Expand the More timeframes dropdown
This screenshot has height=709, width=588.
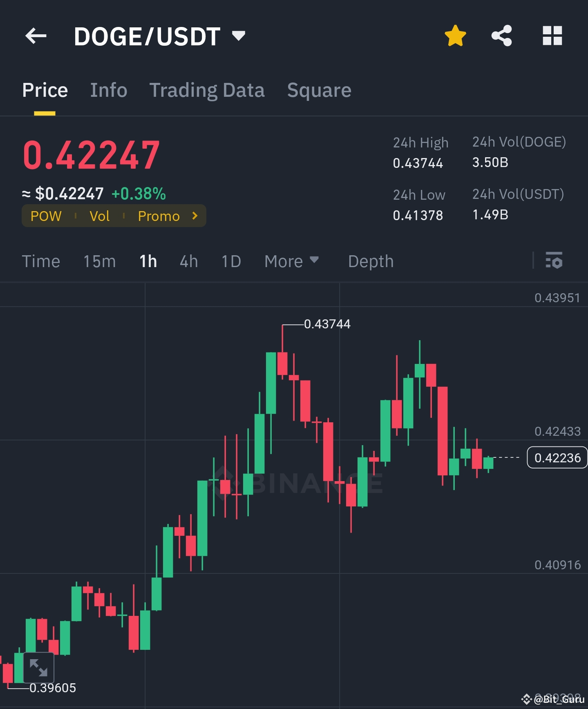[x=291, y=261]
